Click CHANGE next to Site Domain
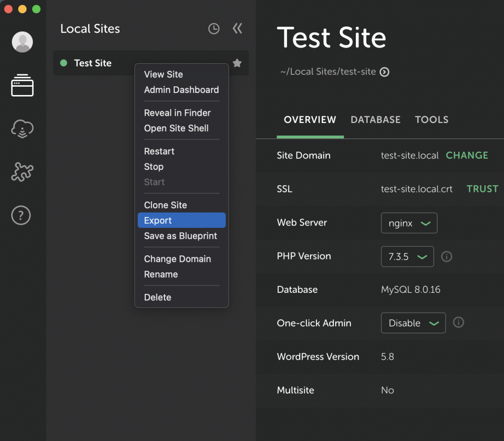 pos(467,155)
